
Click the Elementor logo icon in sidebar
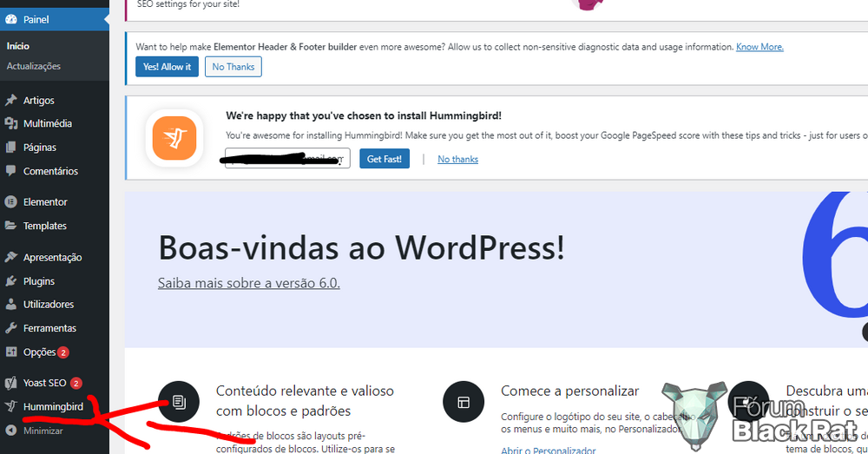pyautogui.click(x=11, y=202)
